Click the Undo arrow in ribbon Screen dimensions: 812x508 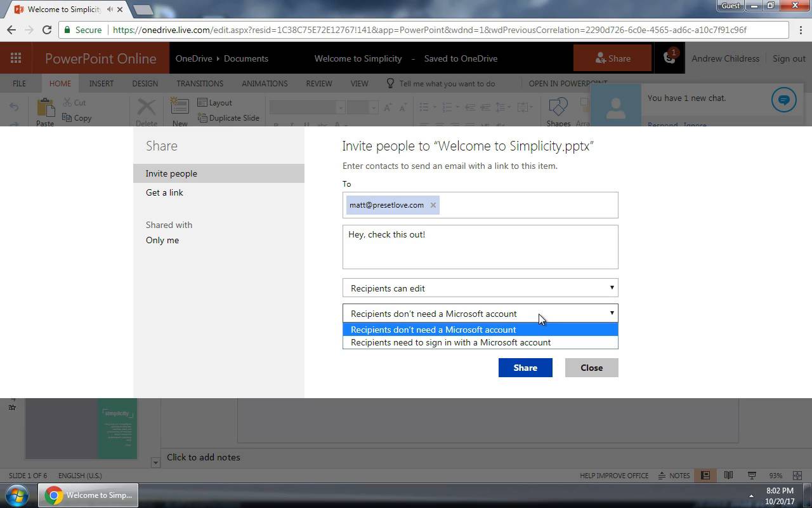coord(14,107)
